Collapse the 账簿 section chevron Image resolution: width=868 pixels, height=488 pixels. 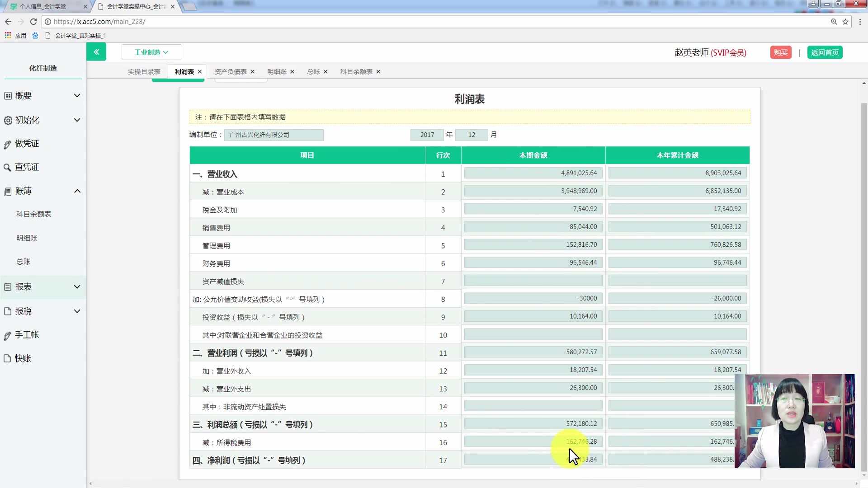tap(77, 191)
